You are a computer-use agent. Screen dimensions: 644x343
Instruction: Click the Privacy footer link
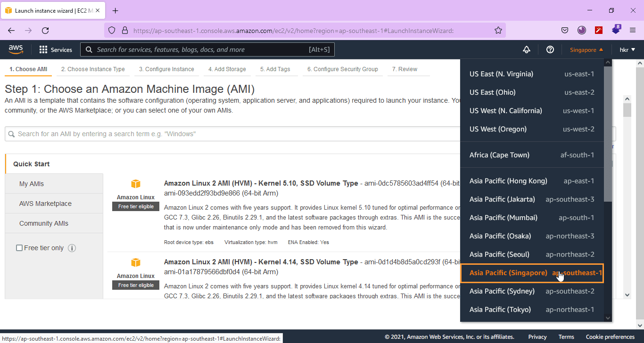[x=537, y=337]
